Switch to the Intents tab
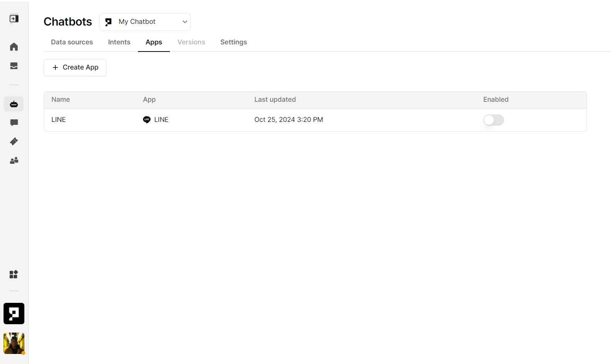 click(119, 42)
